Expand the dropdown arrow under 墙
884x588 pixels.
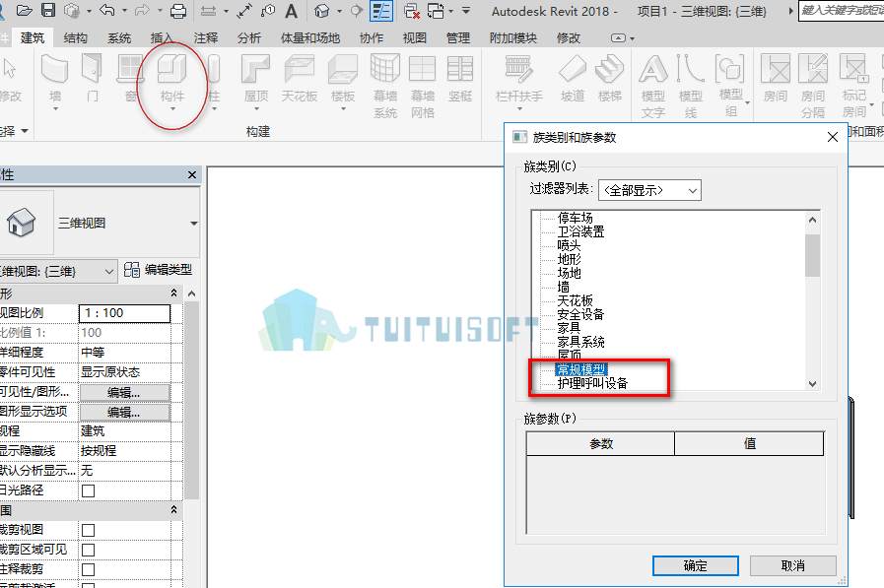click(x=55, y=108)
